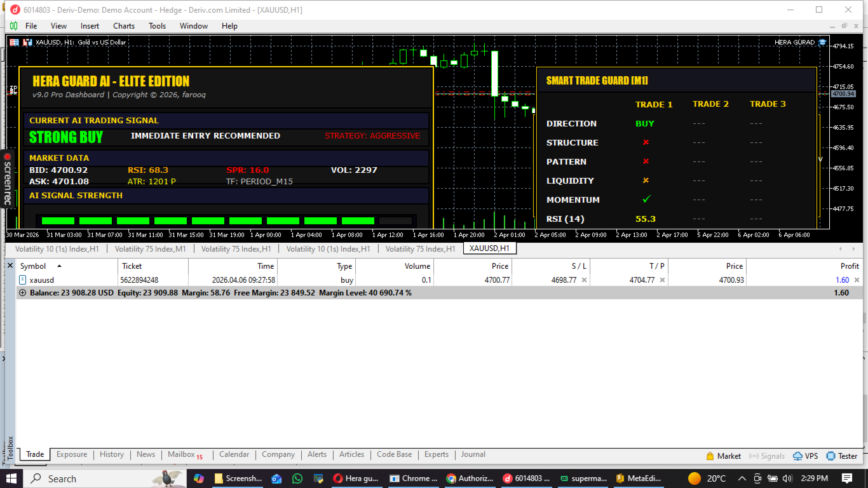868x488 pixels.
Task: Open the Copilot icon on taskbar
Action: (x=198, y=478)
